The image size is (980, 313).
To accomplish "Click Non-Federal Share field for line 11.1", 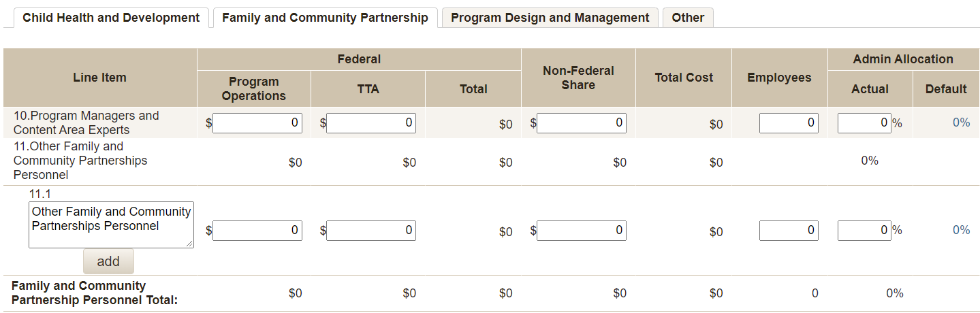I will pos(582,231).
